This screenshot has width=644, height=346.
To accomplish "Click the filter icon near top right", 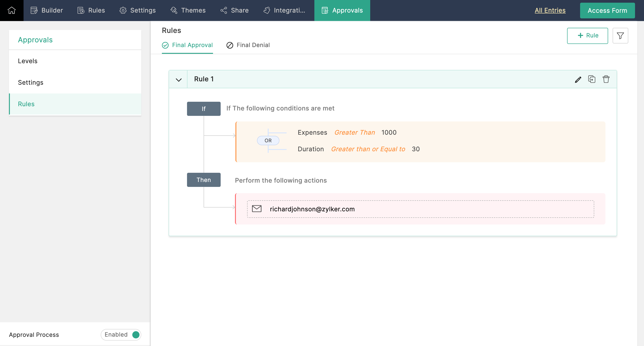I will point(620,35).
